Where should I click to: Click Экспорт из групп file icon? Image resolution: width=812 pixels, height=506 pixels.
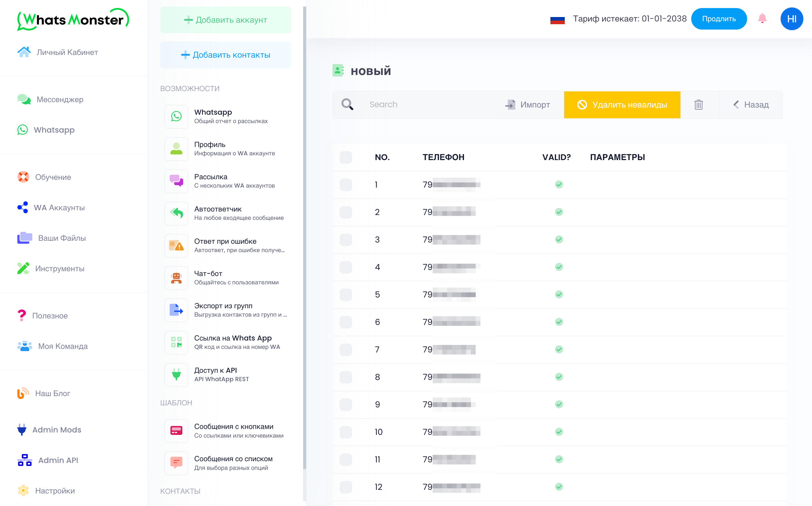pos(176,310)
